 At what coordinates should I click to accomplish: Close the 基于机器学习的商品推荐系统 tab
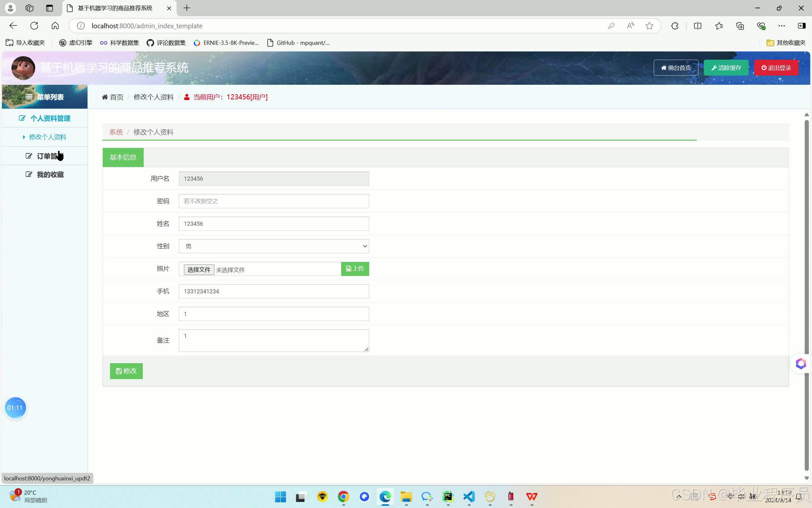[169, 8]
